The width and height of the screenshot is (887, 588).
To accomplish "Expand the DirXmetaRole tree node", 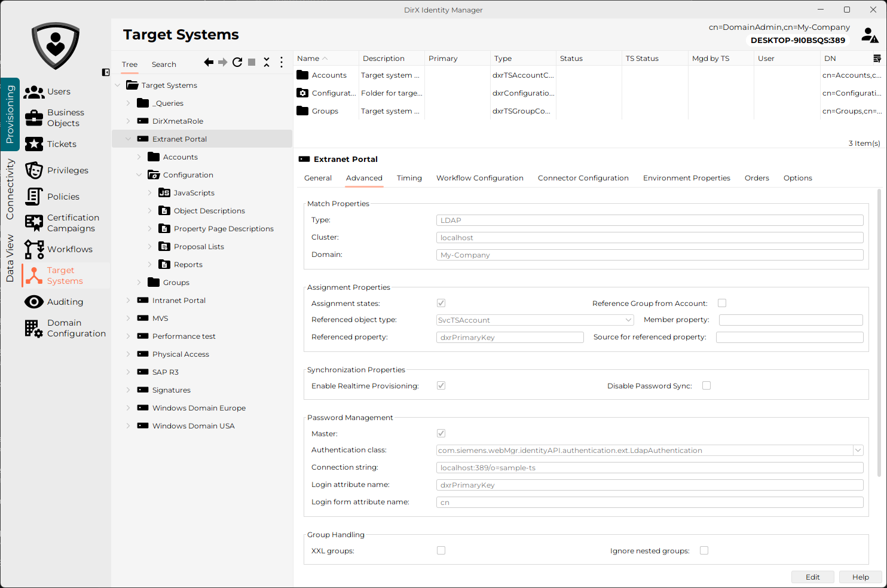I will (128, 121).
